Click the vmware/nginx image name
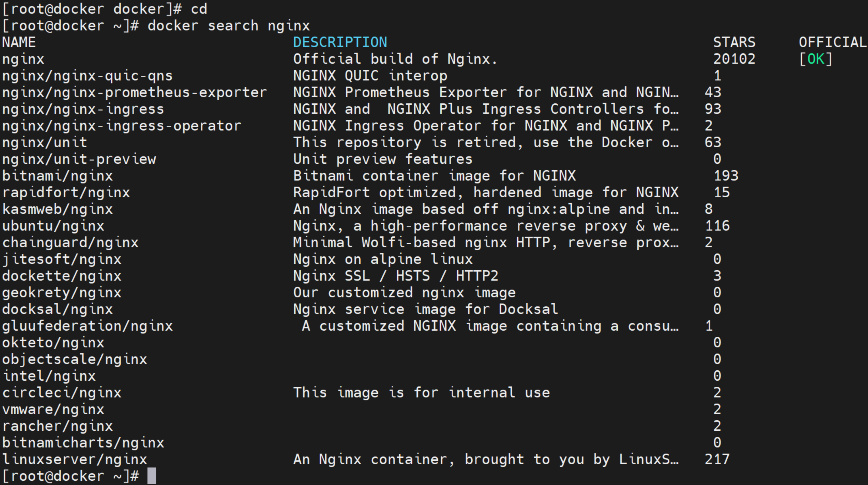Viewport: 868px width, 485px height. (53, 409)
